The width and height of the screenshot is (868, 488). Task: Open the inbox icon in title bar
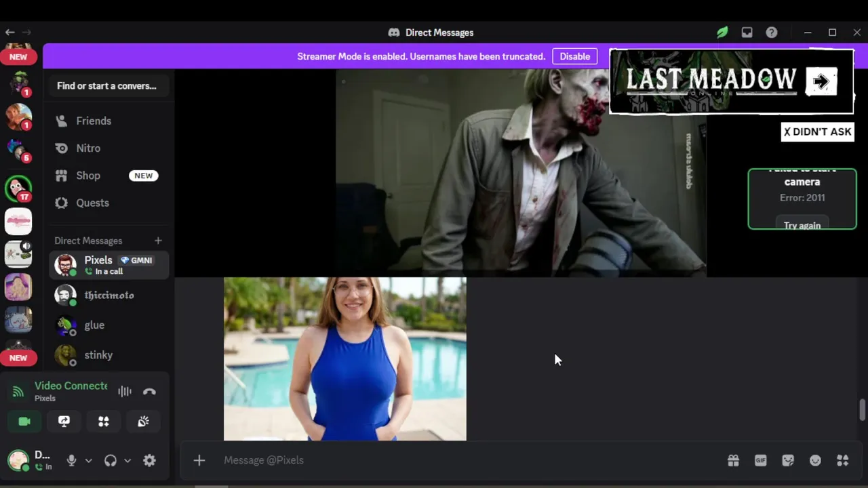point(747,33)
